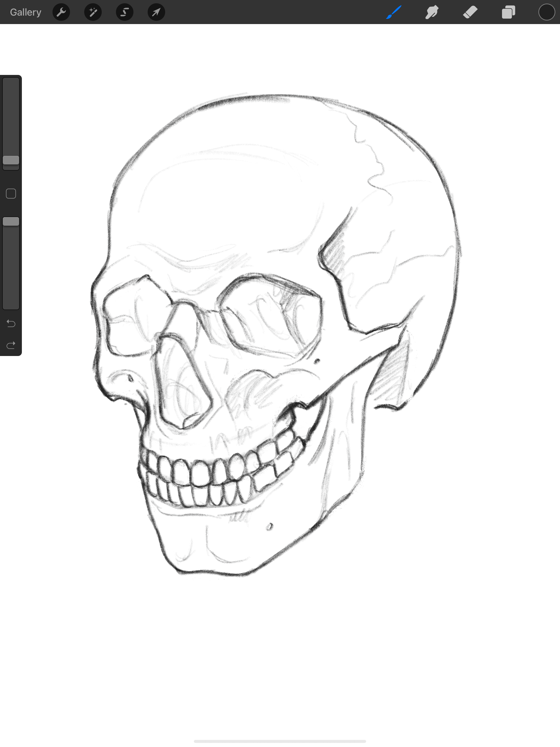Open the Actions wrench menu
560x747 pixels.
(x=61, y=12)
